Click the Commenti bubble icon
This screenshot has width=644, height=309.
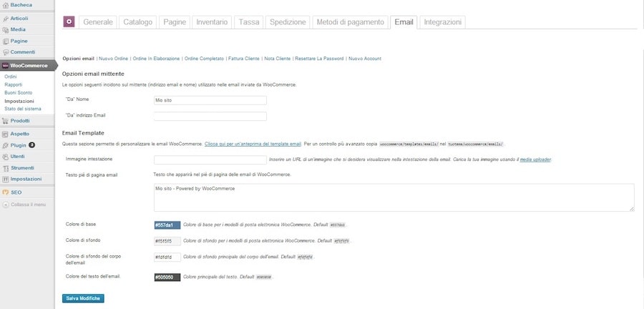[5, 52]
